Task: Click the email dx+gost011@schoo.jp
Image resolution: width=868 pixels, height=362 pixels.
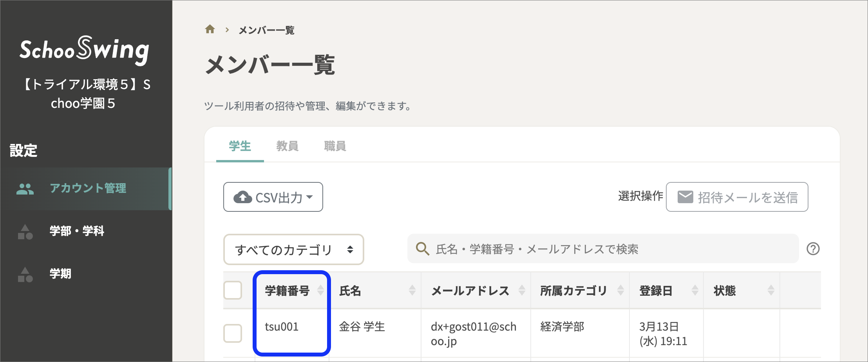Action: click(474, 334)
